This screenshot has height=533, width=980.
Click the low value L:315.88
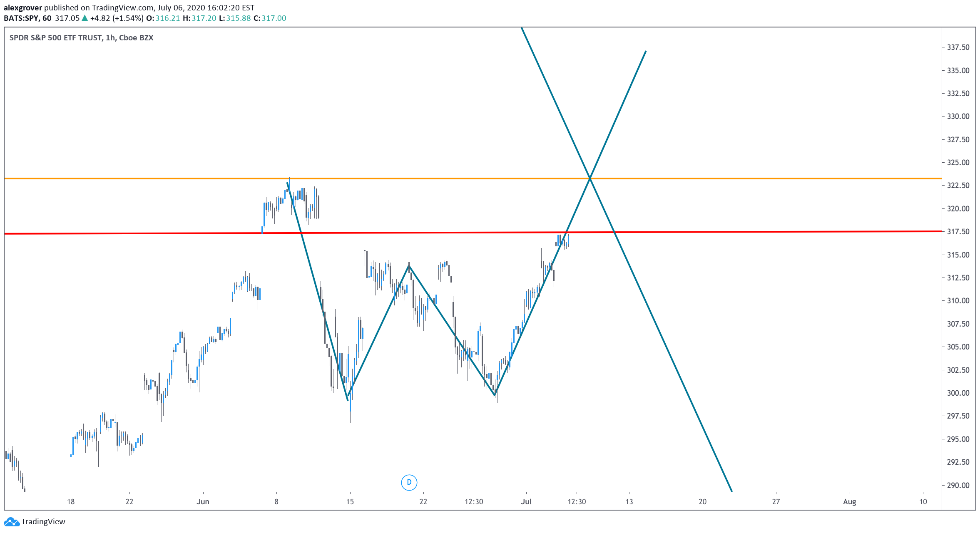235,18
